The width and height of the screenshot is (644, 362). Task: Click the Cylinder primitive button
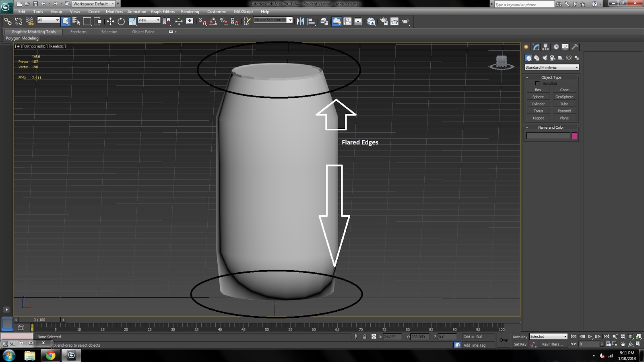coord(538,104)
